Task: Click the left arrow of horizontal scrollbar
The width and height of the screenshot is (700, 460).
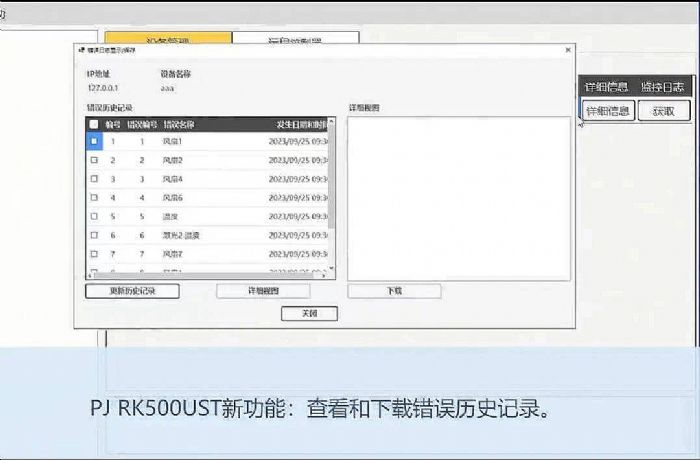Action: click(x=89, y=276)
